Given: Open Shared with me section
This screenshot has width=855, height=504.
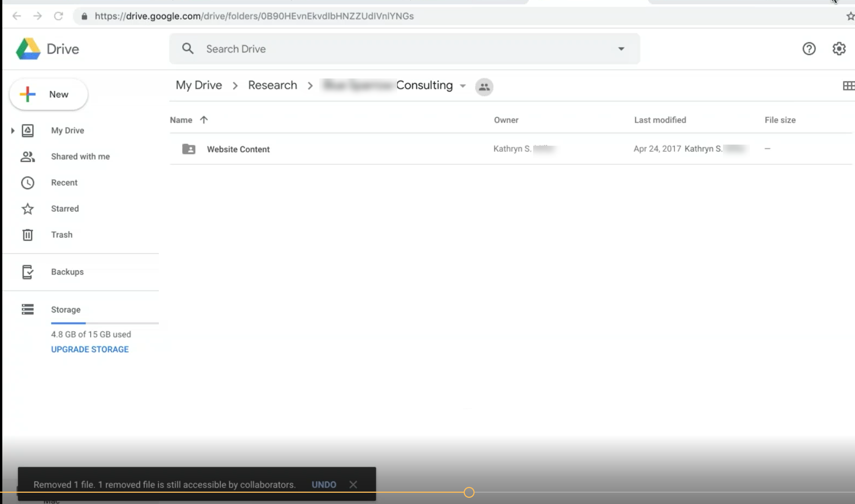Looking at the screenshot, I should pos(80,157).
